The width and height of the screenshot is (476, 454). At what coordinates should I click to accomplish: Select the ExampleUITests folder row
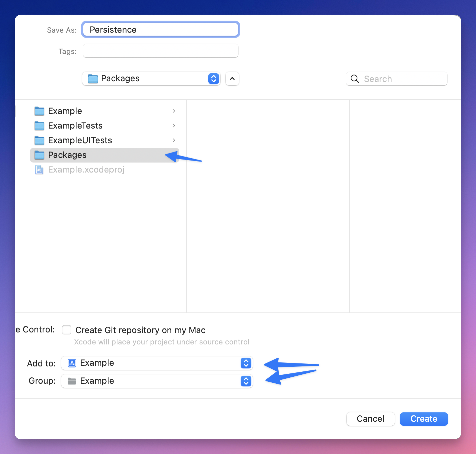100,140
